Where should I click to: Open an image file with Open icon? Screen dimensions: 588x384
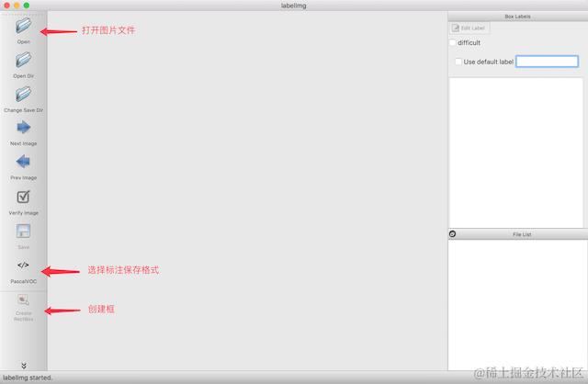(23, 26)
